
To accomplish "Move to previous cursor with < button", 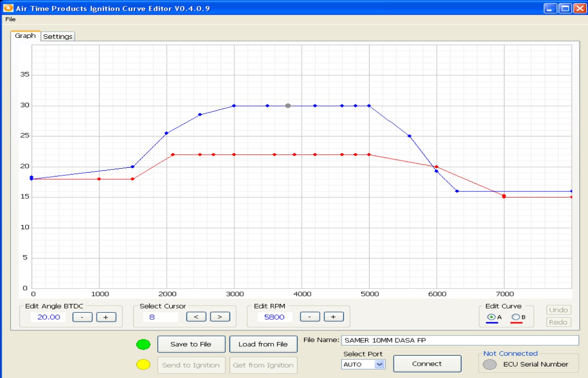I will coord(196,317).
